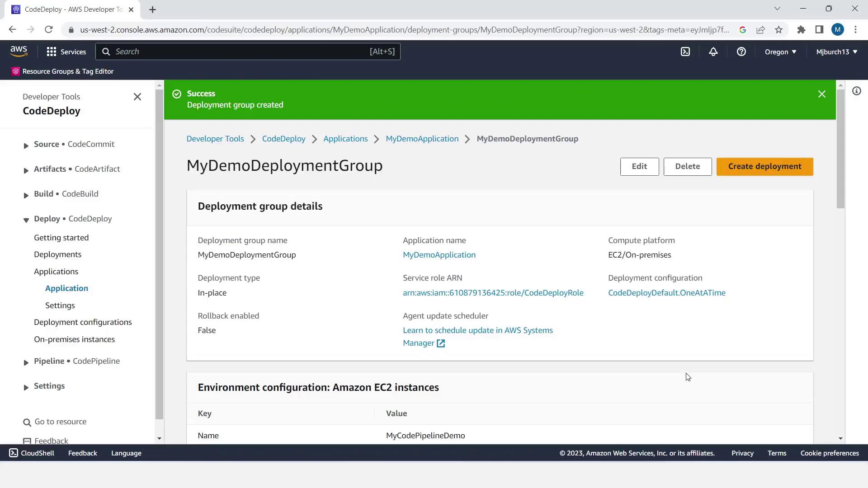Screen dimensions: 868x488
Task: Open the Mjburch13 account dropdown
Action: (x=836, y=52)
